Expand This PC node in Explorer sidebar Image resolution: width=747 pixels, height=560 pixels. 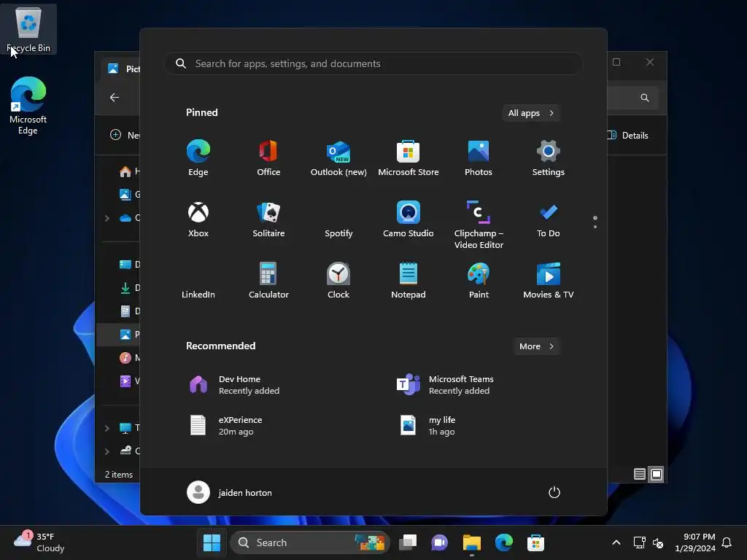tap(107, 427)
